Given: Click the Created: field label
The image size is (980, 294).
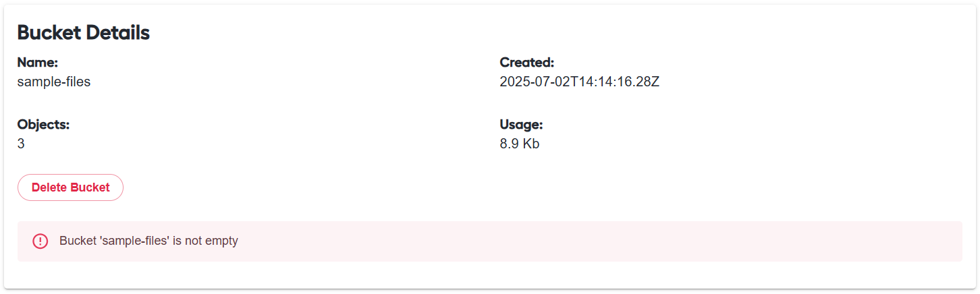Looking at the screenshot, I should [x=527, y=63].
